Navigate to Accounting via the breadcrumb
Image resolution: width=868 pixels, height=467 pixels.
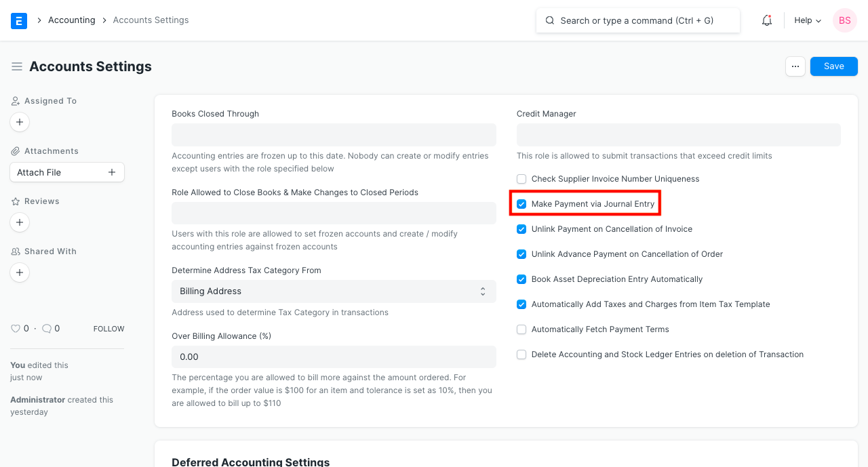[72, 20]
